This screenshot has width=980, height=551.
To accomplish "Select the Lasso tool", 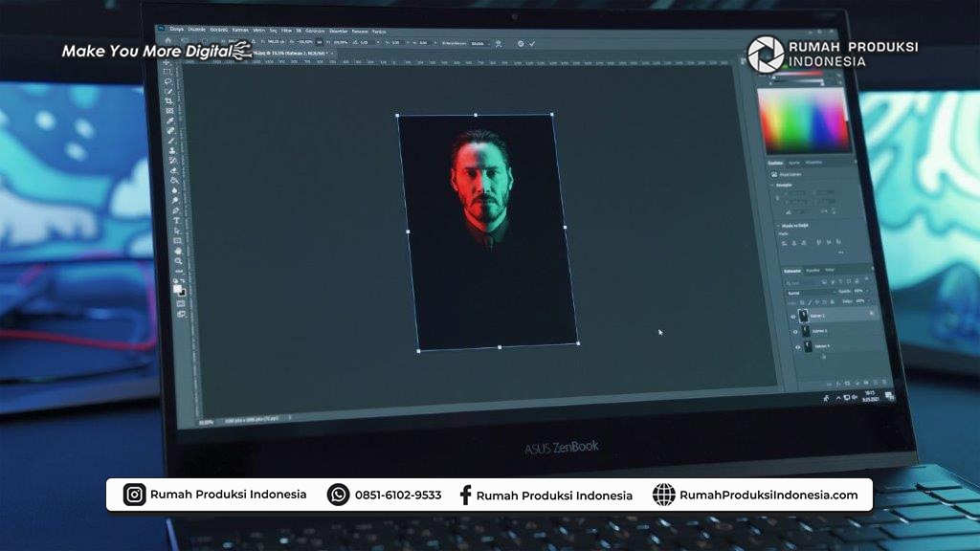I will click(169, 80).
